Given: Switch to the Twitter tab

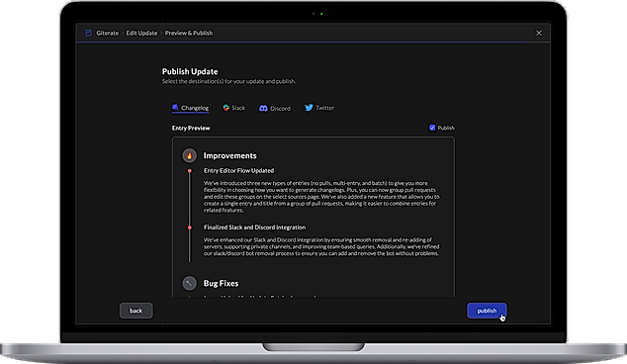Looking at the screenshot, I should [x=319, y=108].
